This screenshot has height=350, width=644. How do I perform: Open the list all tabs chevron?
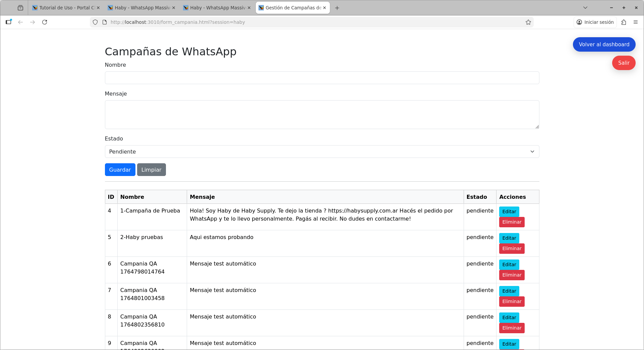pos(585,8)
